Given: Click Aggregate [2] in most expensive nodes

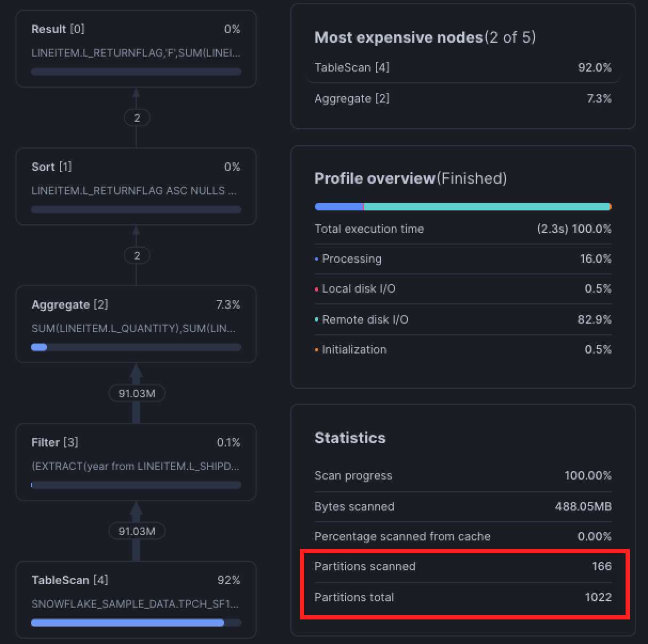Looking at the screenshot, I should click(x=462, y=99).
